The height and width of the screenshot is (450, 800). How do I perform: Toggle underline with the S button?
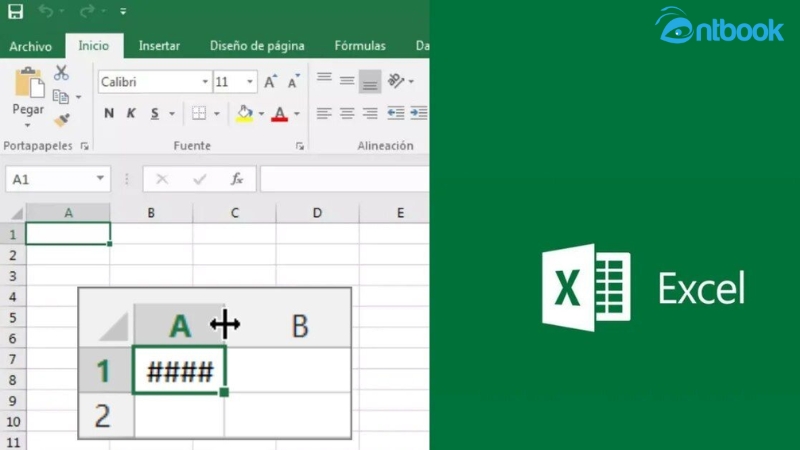155,113
